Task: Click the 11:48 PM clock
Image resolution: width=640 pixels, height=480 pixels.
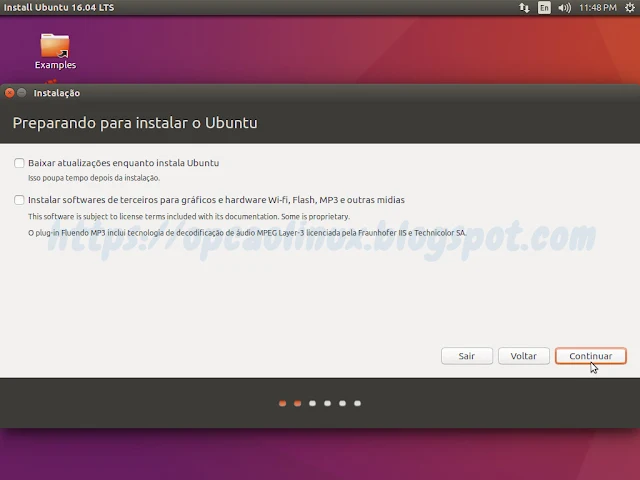Action: pyautogui.click(x=598, y=7)
